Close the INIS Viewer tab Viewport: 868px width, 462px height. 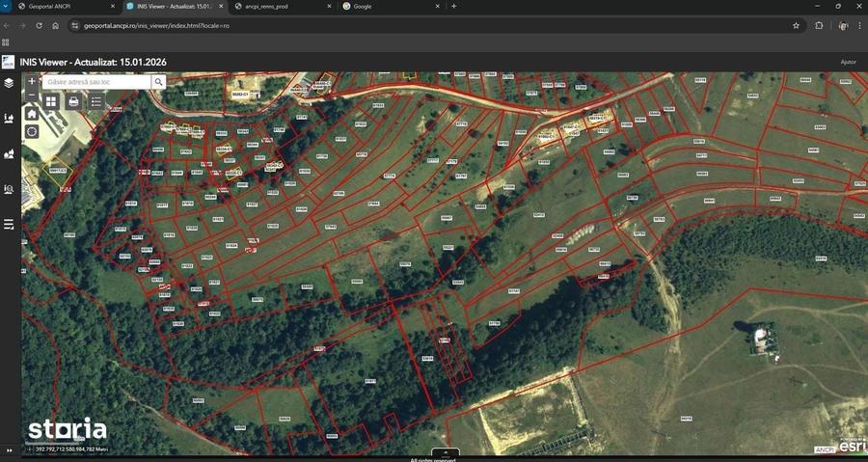click(221, 6)
